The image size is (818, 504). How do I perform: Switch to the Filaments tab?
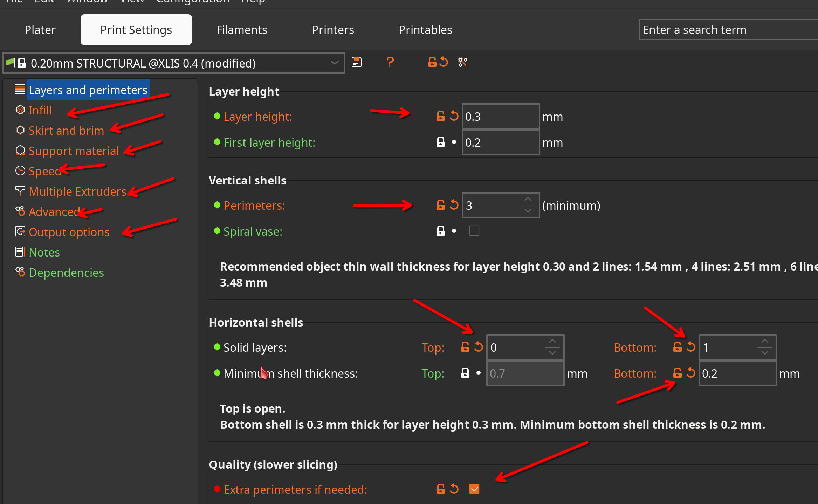click(242, 30)
